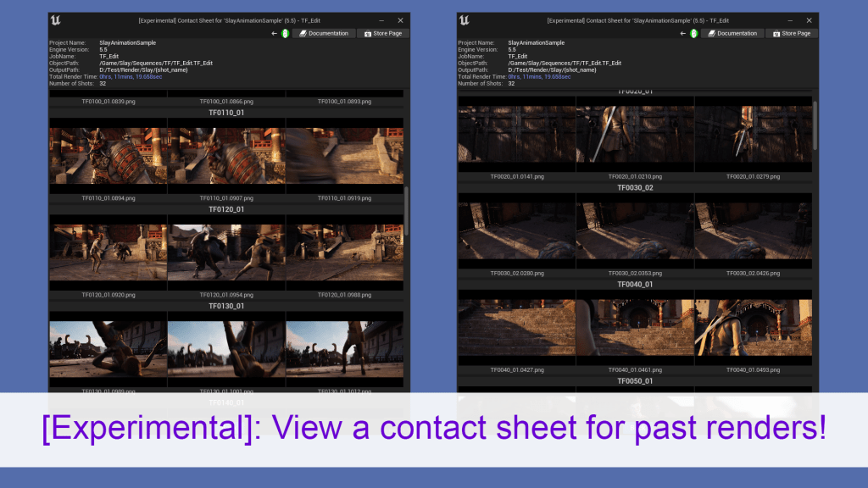868x488 pixels.
Task: Select thumbnail TF0020_01.0210.png
Action: 635,133
